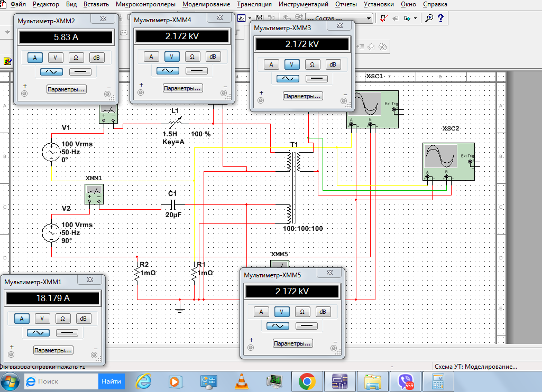Click the blue Help question mark icon

click(x=440, y=17)
